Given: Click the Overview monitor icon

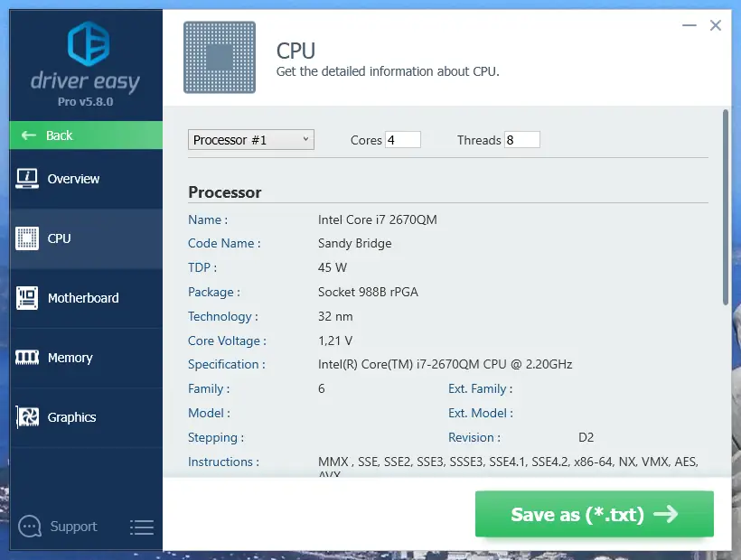Looking at the screenshot, I should 27,178.
